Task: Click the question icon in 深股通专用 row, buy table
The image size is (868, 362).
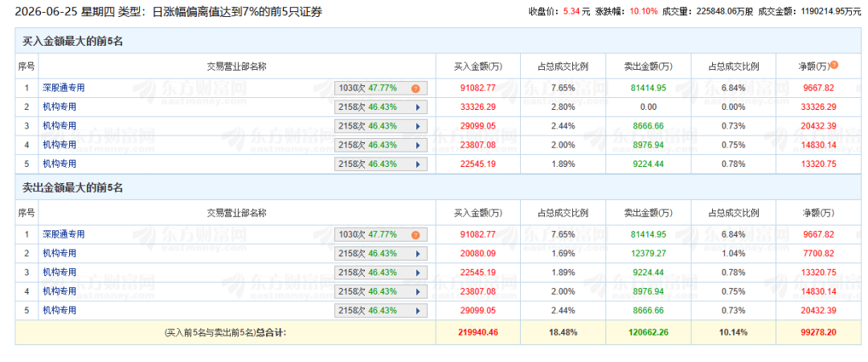Action: click(x=416, y=87)
